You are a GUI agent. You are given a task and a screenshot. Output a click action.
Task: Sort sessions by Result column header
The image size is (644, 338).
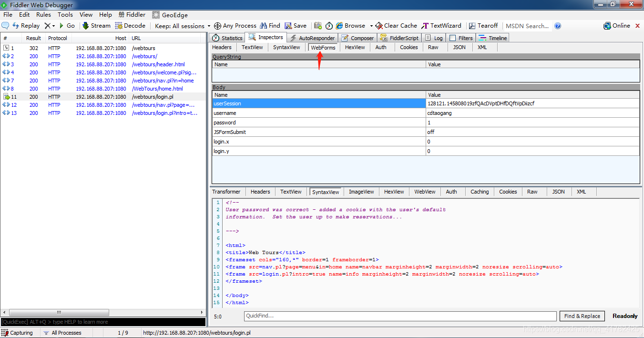(x=33, y=38)
